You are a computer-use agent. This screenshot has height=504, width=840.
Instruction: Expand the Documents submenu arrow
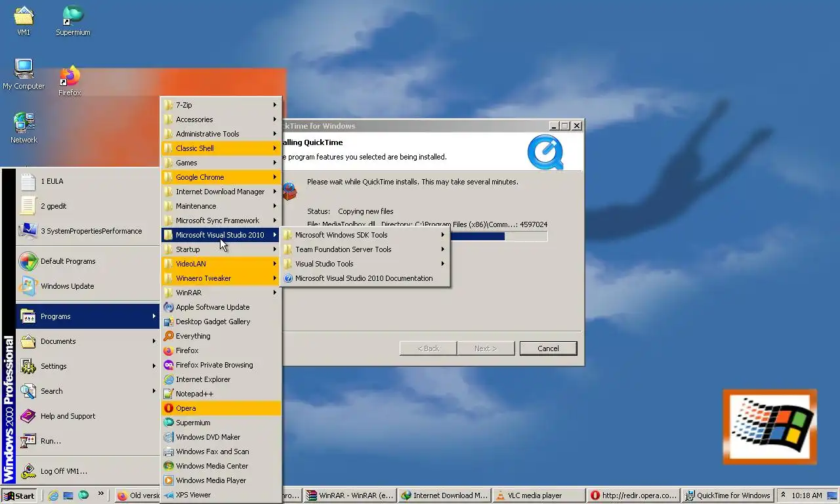click(x=154, y=341)
